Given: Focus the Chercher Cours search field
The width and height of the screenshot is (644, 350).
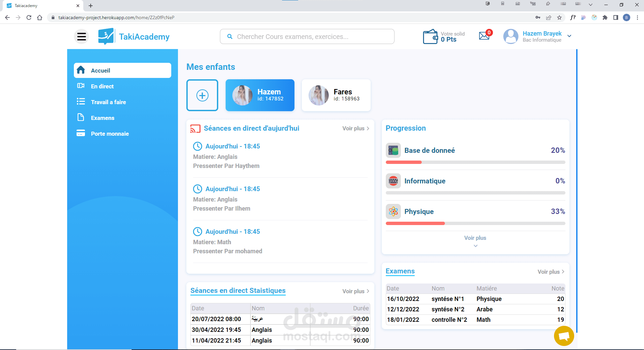Looking at the screenshot, I should click(x=307, y=37).
